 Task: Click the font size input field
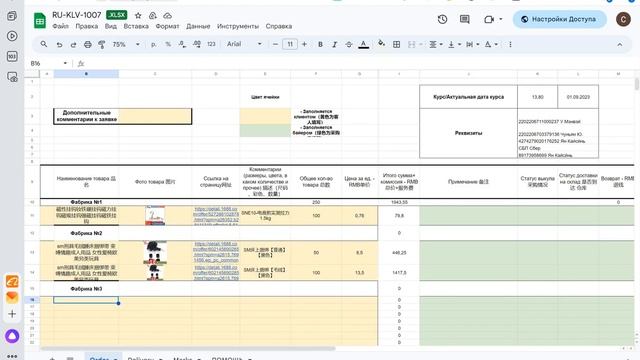pyautogui.click(x=290, y=44)
